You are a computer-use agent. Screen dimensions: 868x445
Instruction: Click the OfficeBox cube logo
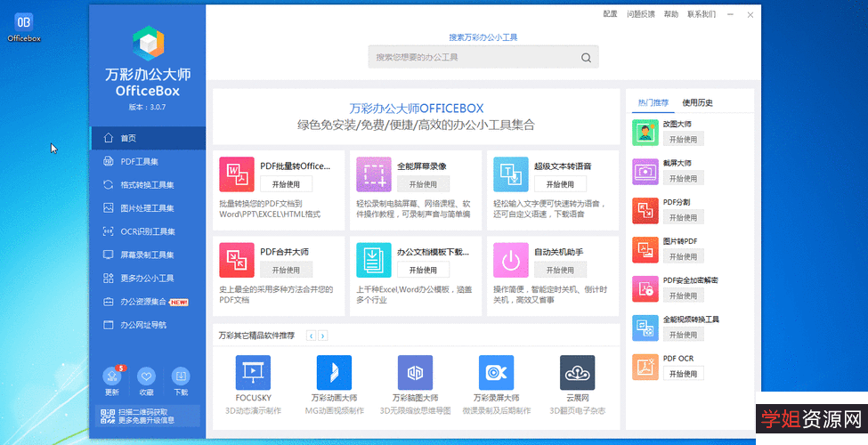tap(149, 44)
